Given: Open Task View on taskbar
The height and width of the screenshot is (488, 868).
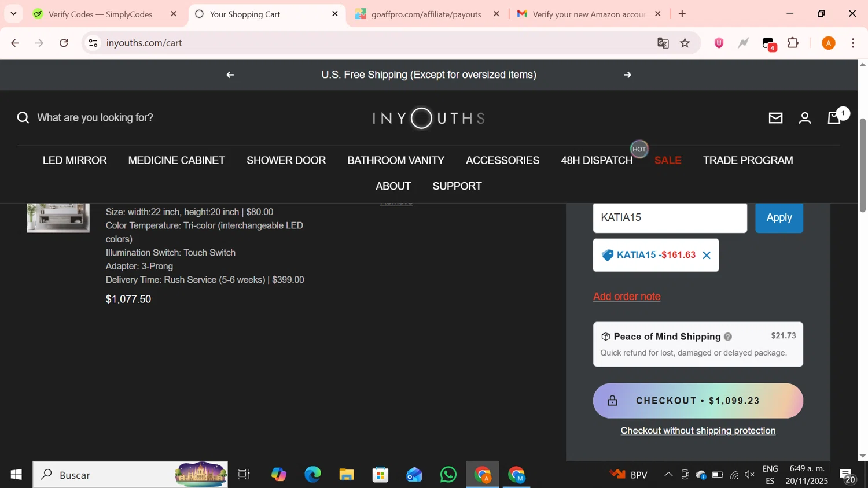Looking at the screenshot, I should pyautogui.click(x=244, y=475).
